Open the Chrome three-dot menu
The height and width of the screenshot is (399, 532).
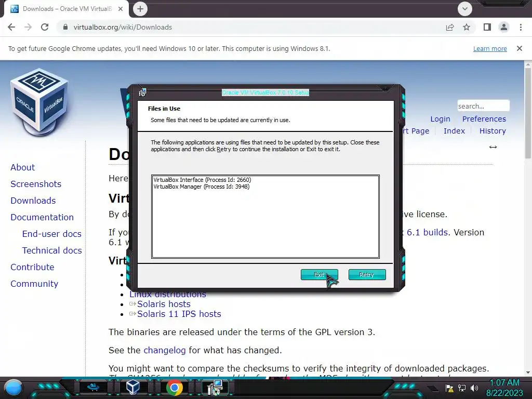coord(521,27)
